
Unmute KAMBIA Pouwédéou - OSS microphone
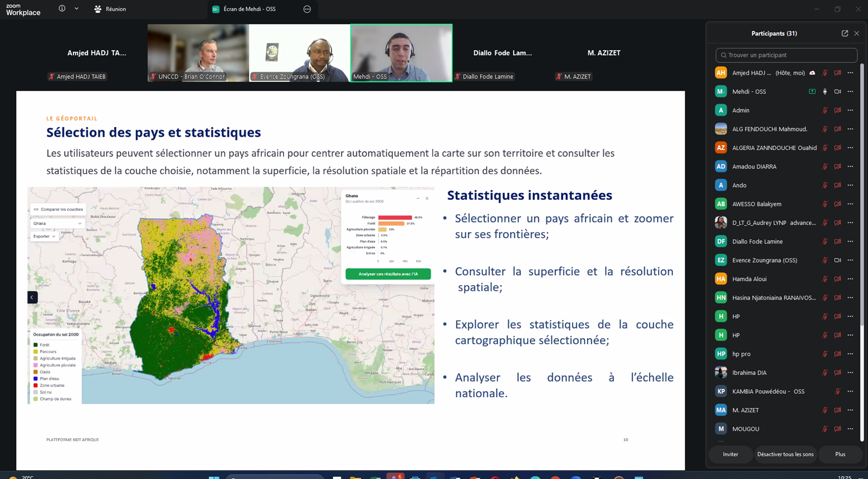[838, 392]
